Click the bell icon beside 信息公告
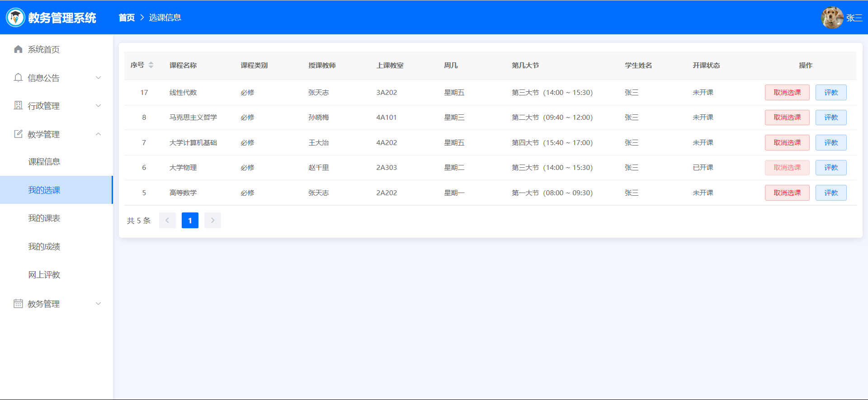Viewport: 868px width, 400px height. click(x=18, y=78)
